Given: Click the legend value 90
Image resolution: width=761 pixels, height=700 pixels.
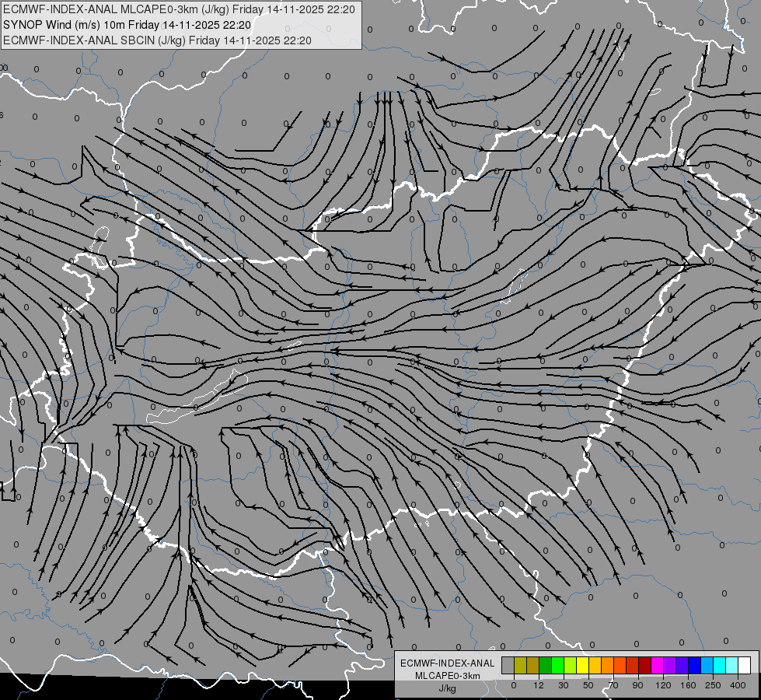Looking at the screenshot, I should coord(637,685).
